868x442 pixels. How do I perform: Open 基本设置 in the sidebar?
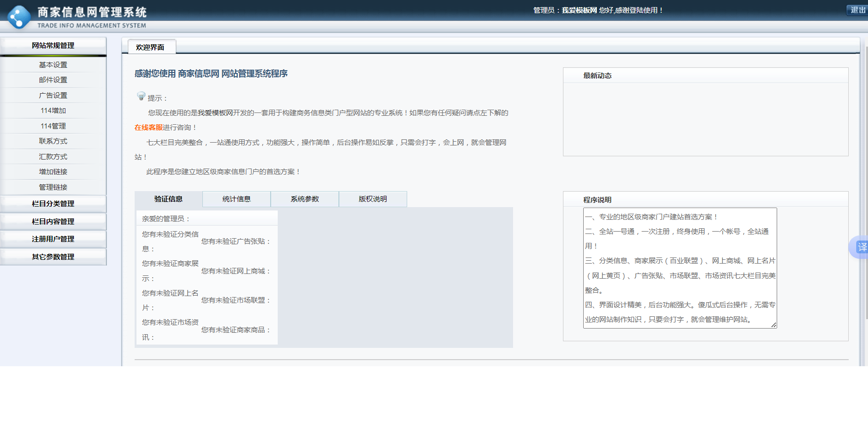[53, 65]
